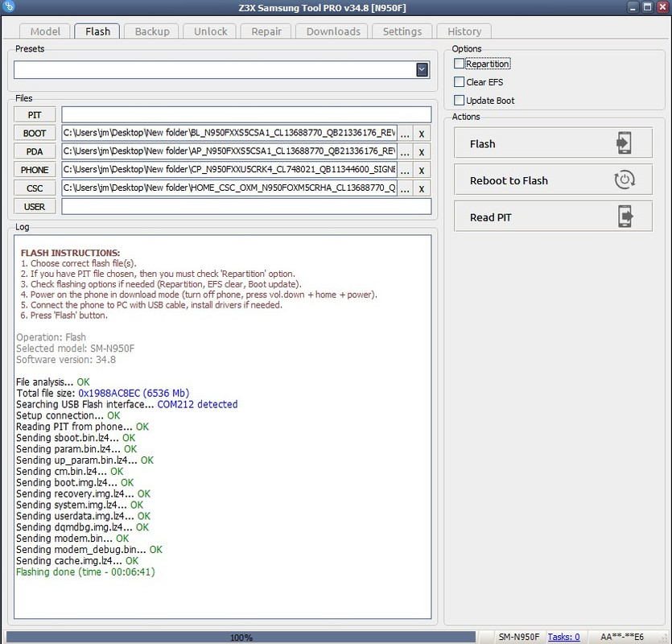Click 'Selected model: SM-N950F' log line
The width and height of the screenshot is (672, 644).
[x=76, y=348]
